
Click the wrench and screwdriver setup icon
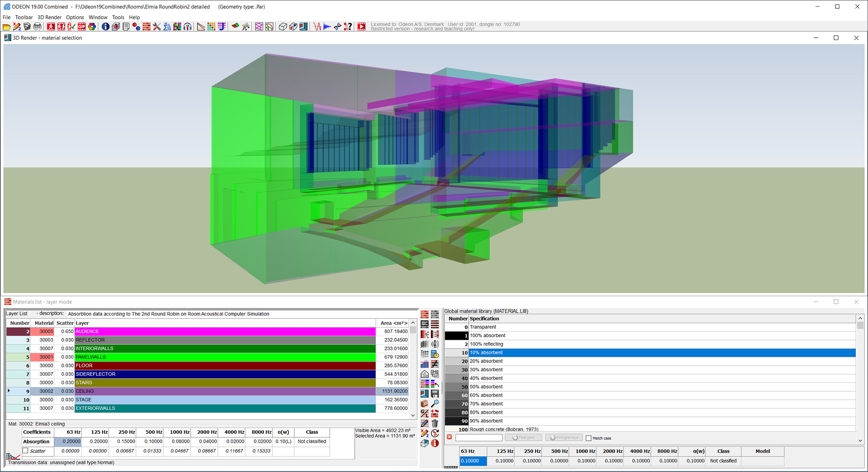coord(157,27)
